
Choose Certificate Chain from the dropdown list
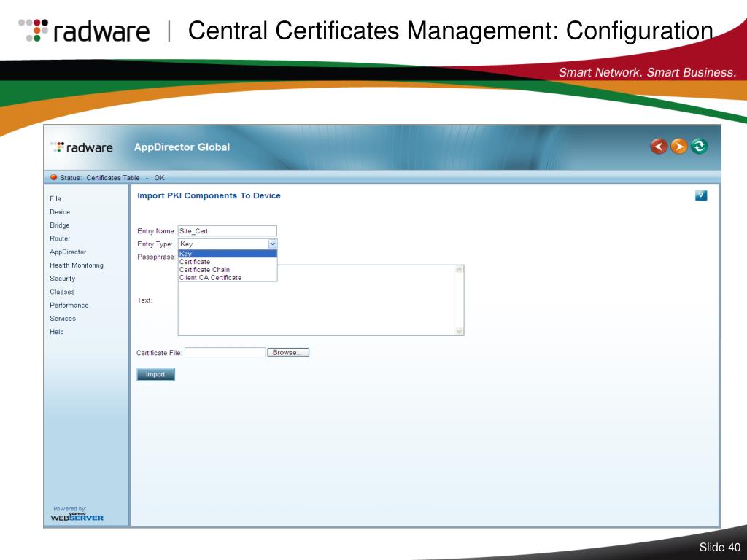click(204, 270)
